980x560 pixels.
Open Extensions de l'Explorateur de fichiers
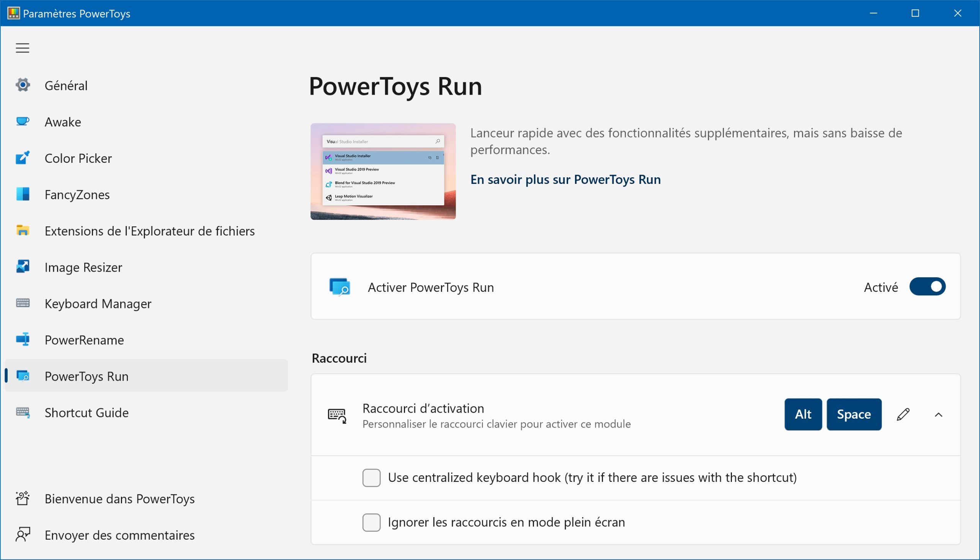(146, 230)
